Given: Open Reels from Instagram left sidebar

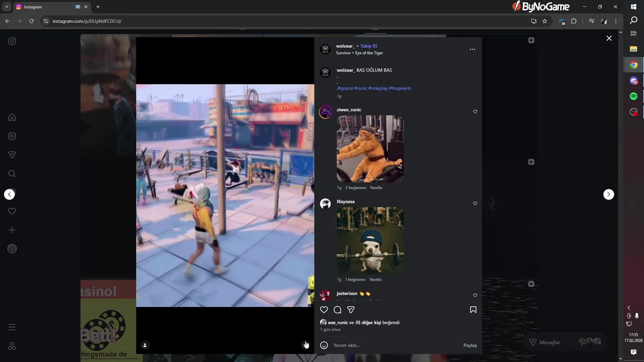Looking at the screenshot, I should (x=12, y=136).
